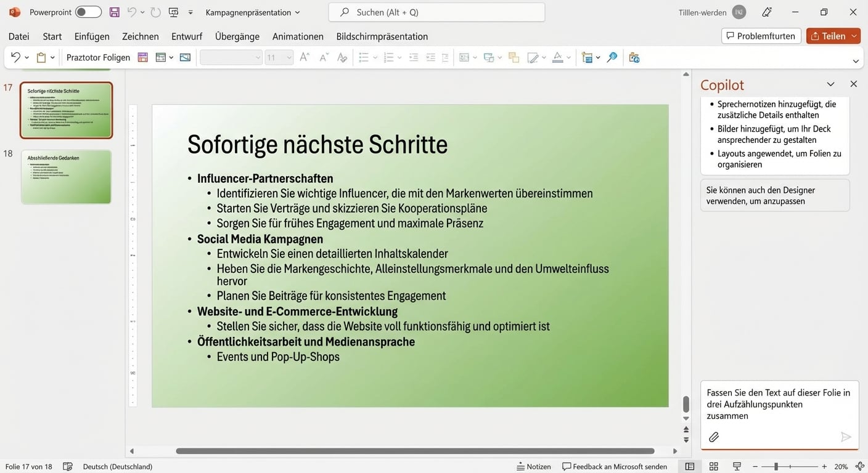
Task: Click the Problemfurten button
Action: [x=761, y=35]
